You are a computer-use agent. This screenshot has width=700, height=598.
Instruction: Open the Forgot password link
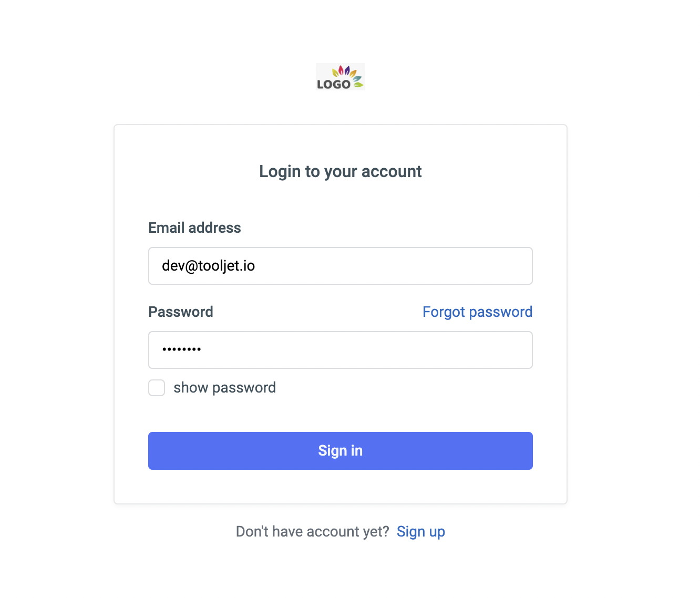coord(477,312)
